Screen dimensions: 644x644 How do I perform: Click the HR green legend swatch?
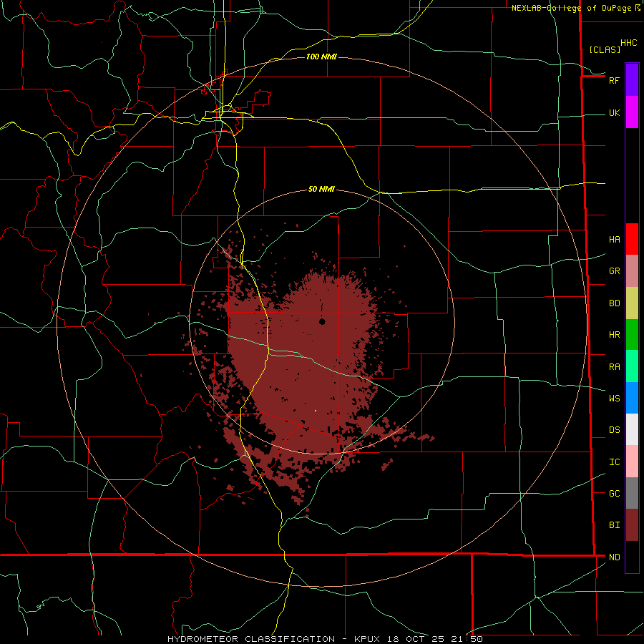(632, 335)
